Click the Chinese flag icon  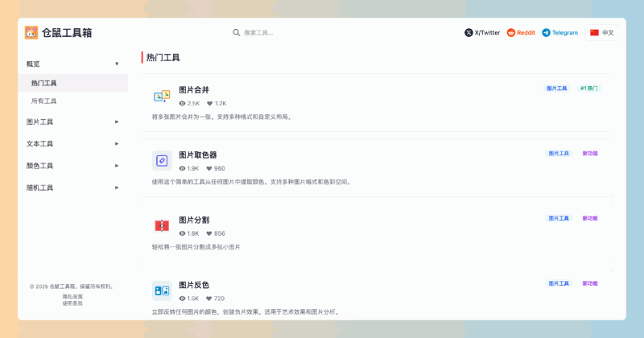coord(594,32)
